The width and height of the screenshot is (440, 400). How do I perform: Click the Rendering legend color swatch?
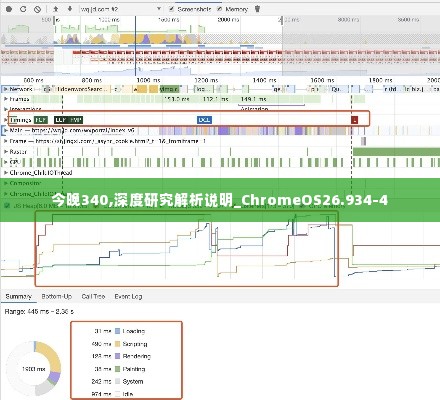(x=117, y=356)
